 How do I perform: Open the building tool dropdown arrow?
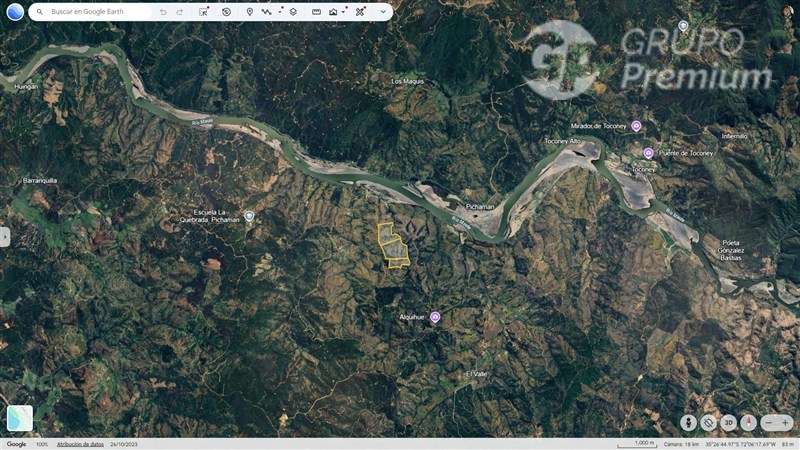(345, 10)
